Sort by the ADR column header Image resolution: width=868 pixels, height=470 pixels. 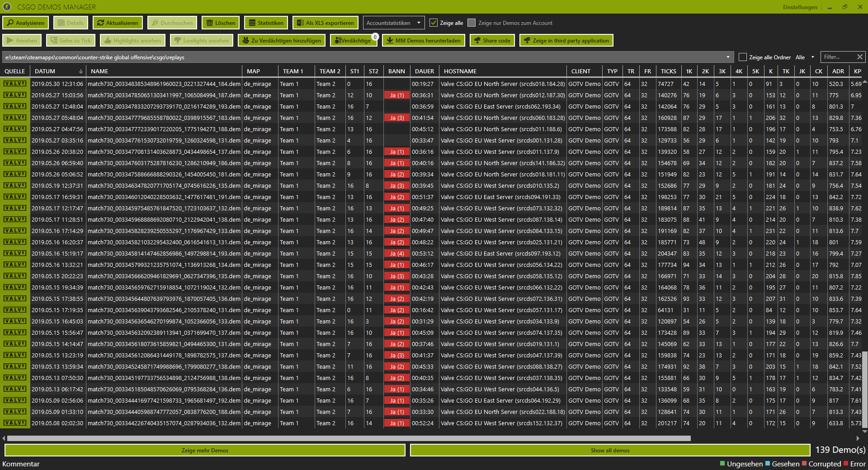pos(838,71)
